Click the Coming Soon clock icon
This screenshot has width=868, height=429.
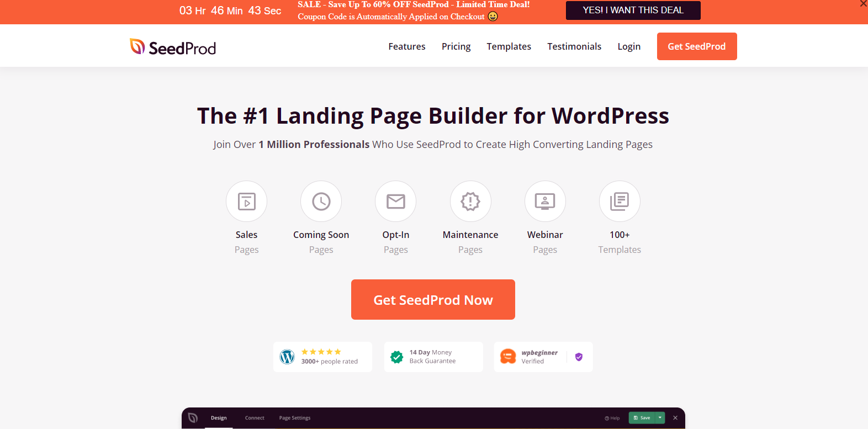coord(321,202)
